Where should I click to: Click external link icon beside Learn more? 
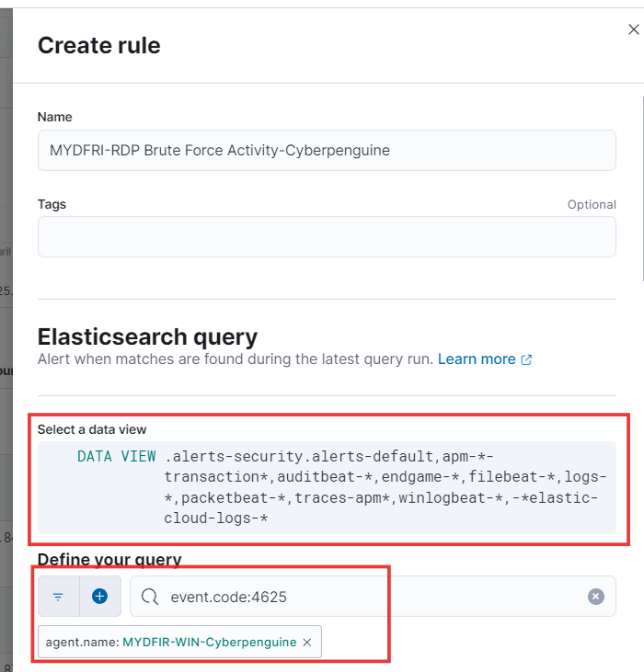[526, 359]
